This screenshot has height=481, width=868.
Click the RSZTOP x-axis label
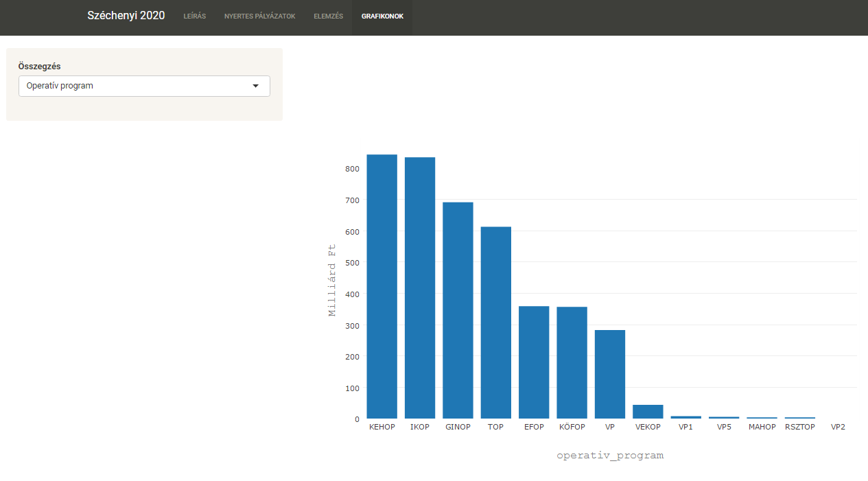point(800,427)
